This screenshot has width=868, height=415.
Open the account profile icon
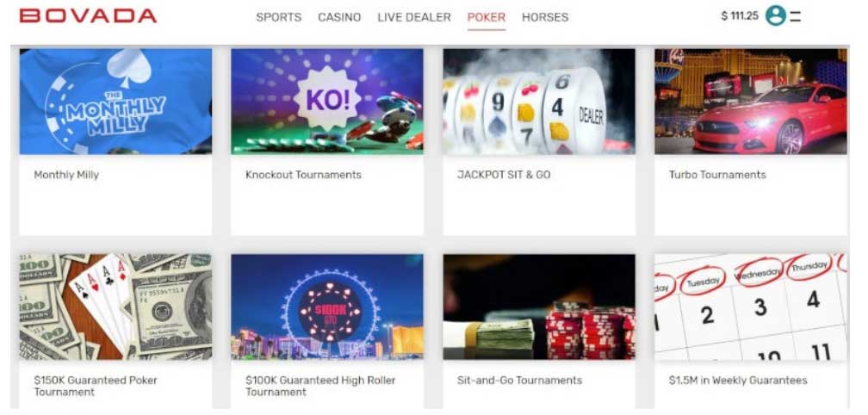tap(776, 16)
